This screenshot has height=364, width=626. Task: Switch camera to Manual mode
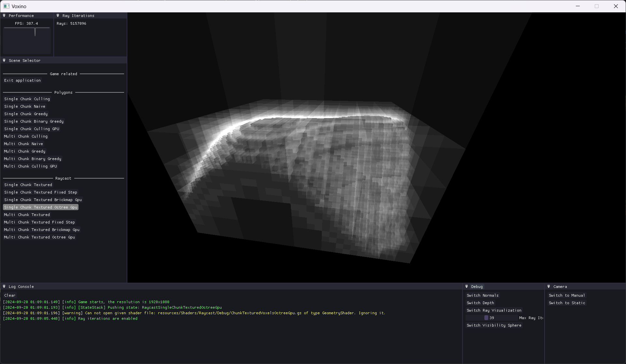(567, 295)
